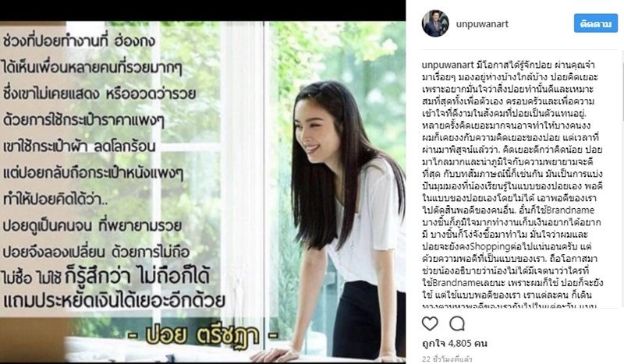Follow the account with the blue ติดตาม button
Screen dimensions: 624x364
pos(596,23)
